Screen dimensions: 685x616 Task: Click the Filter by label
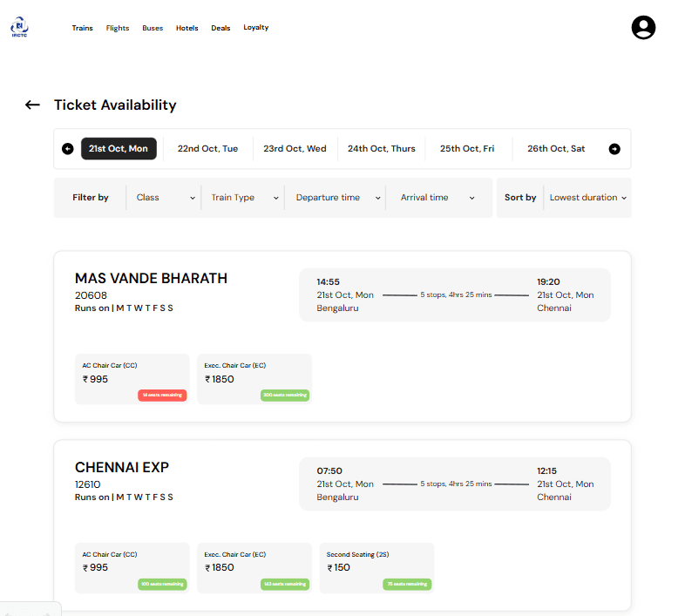91,198
